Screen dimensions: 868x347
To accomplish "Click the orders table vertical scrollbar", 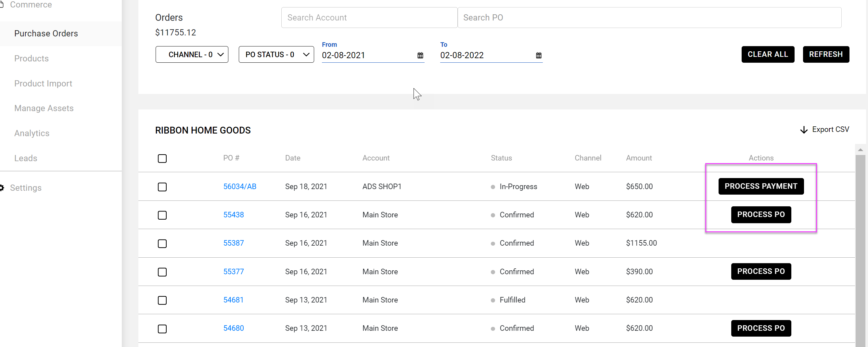I will (860, 249).
